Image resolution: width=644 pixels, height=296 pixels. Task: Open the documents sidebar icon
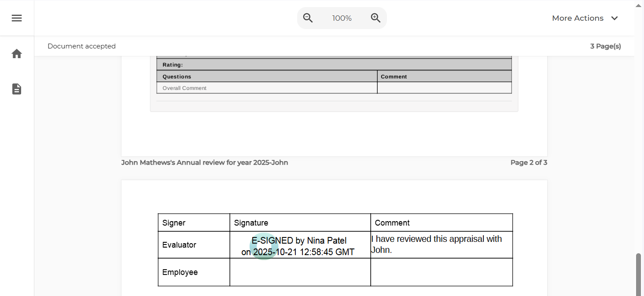[17, 89]
